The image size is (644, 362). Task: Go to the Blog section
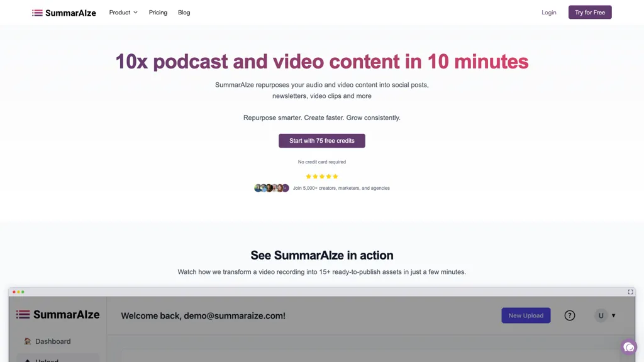coord(184,12)
